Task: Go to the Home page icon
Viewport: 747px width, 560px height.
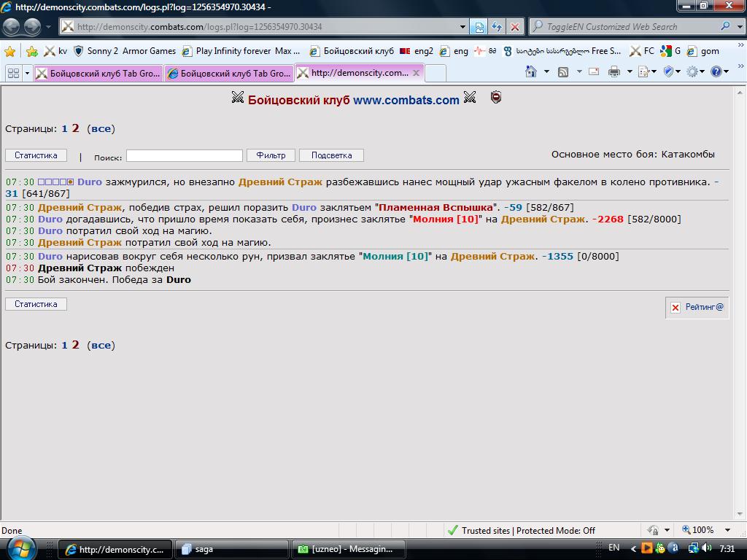Action: 531,72
